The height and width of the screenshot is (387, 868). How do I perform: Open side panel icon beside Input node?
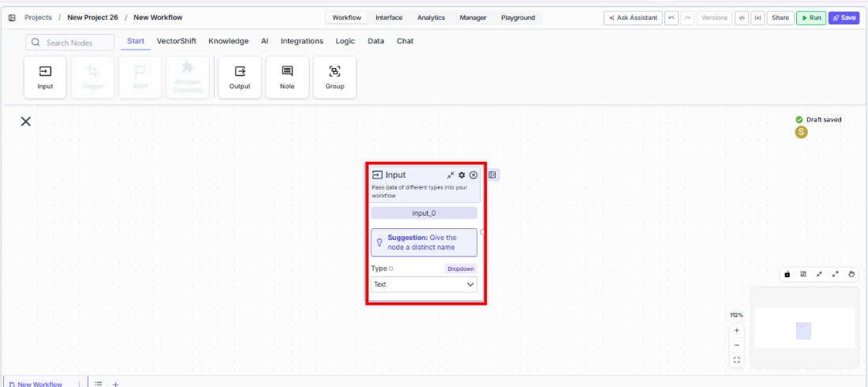[x=493, y=175]
